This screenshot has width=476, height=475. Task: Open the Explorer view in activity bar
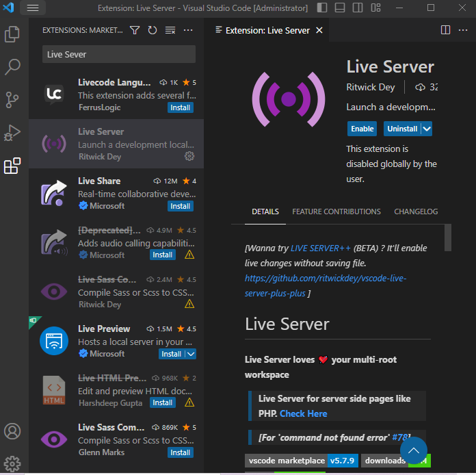tap(12, 34)
